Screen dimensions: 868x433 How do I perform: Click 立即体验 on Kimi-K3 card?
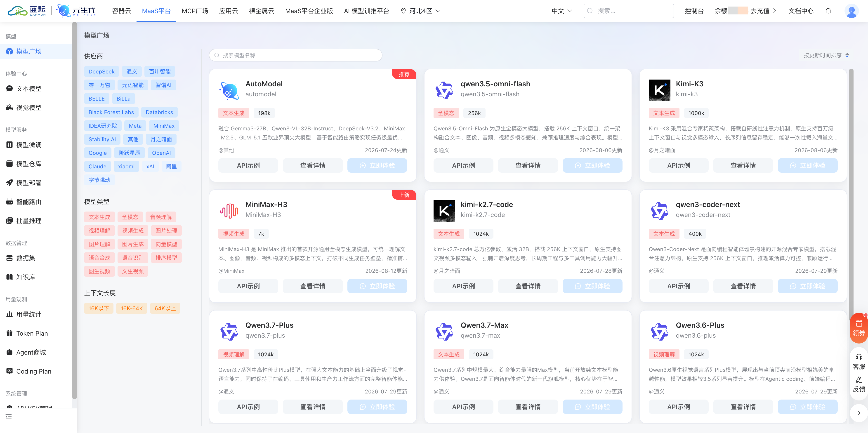click(x=807, y=165)
